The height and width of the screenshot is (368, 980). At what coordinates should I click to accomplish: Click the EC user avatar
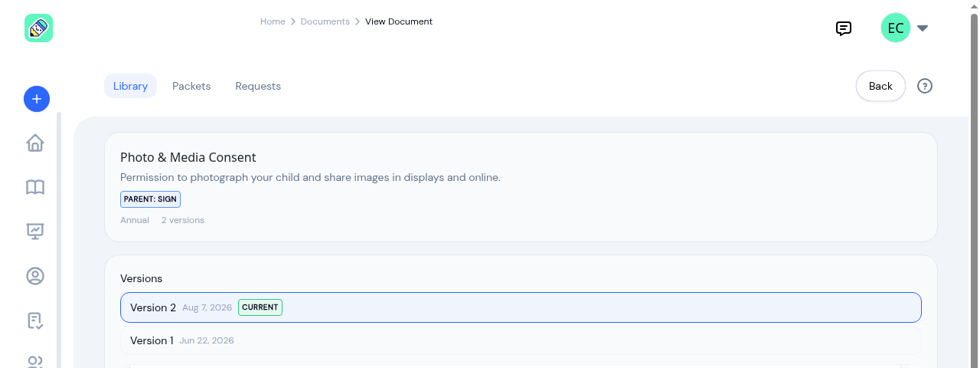[896, 28]
